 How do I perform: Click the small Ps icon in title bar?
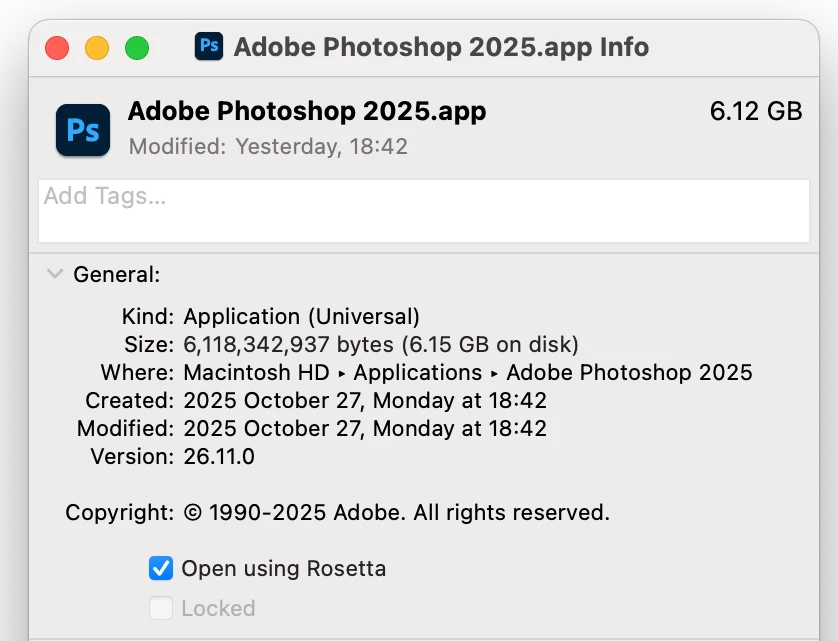coord(209,46)
